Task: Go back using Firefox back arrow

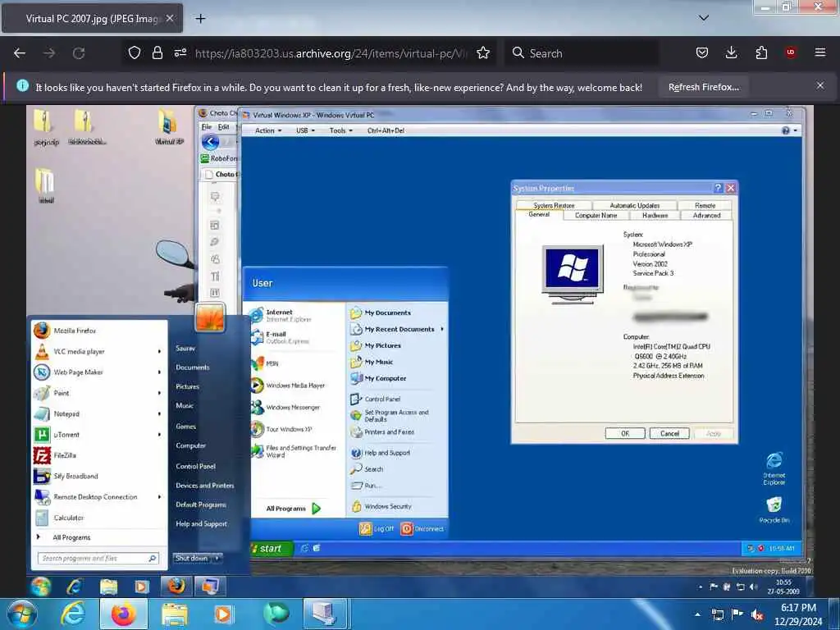Action: tap(20, 53)
